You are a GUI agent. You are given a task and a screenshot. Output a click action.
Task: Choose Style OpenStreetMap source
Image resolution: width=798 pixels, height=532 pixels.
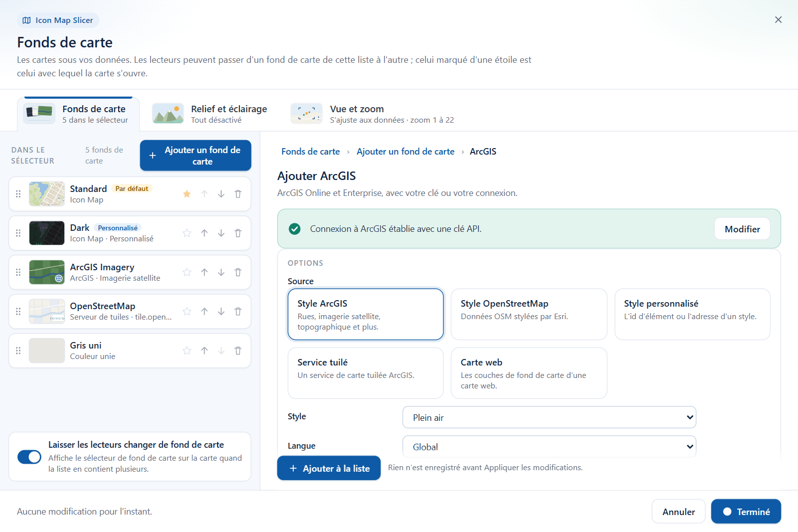(529, 314)
